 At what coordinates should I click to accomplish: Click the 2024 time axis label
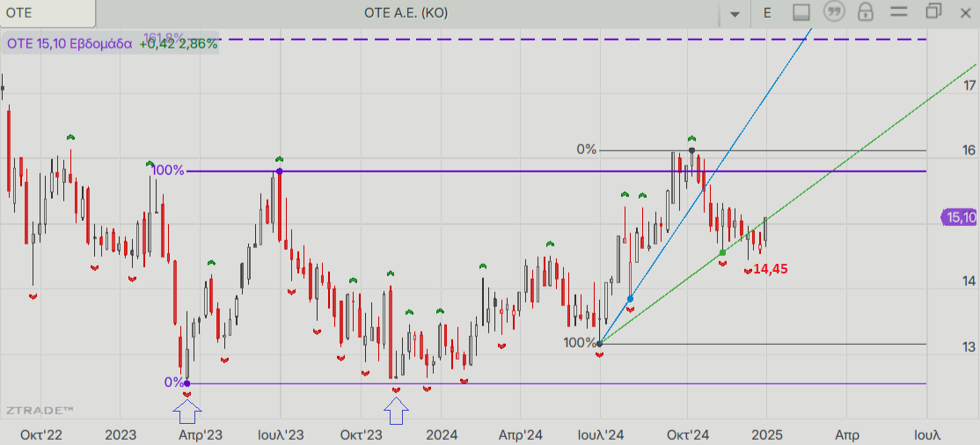tap(441, 434)
